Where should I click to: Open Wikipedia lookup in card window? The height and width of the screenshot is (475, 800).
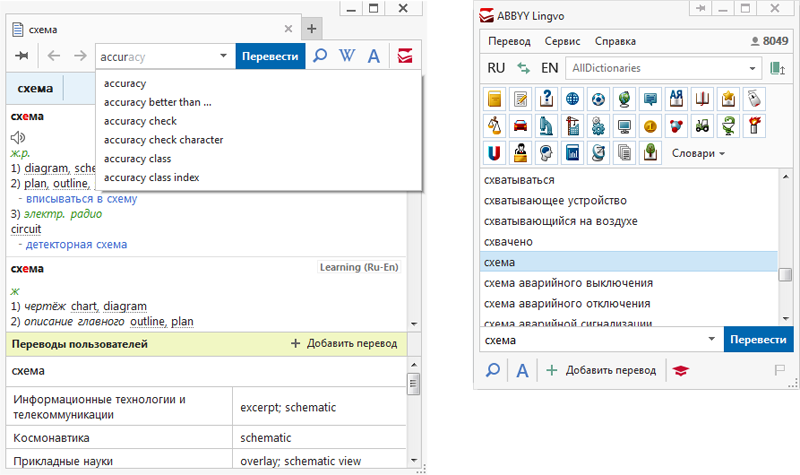pyautogui.click(x=347, y=56)
